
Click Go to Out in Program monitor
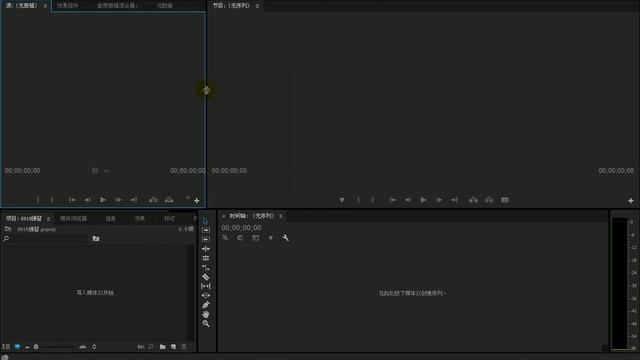click(454, 200)
